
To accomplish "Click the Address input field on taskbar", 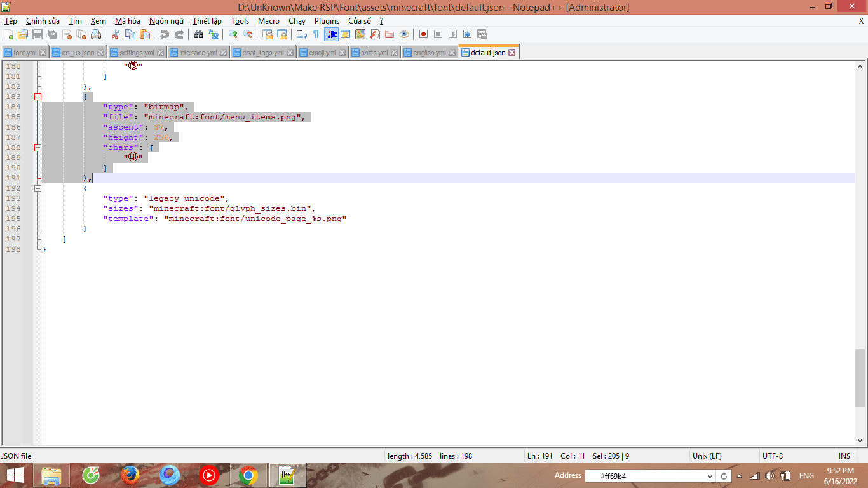I will (644, 476).
